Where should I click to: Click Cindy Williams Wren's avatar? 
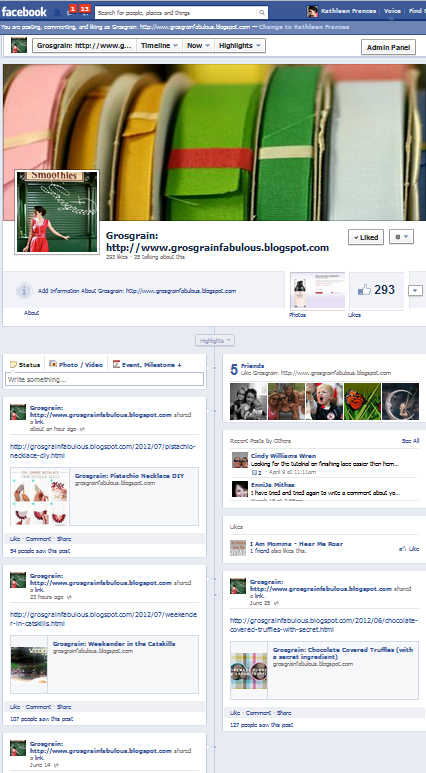click(240, 459)
